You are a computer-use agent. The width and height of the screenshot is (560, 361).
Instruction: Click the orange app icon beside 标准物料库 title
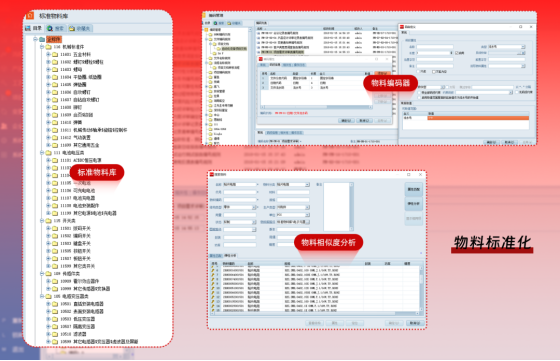click(x=30, y=15)
